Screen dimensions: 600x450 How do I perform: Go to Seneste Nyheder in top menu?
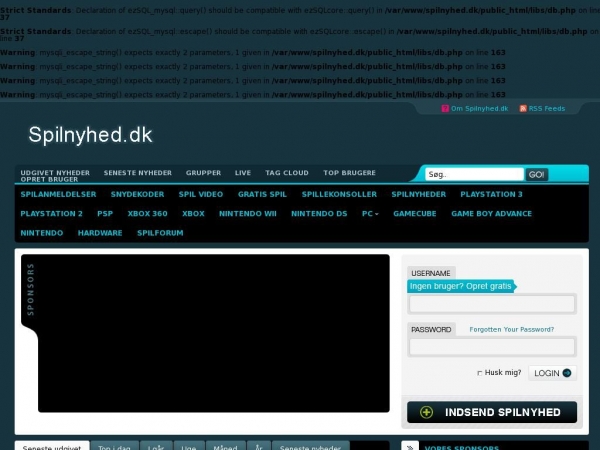tap(138, 173)
